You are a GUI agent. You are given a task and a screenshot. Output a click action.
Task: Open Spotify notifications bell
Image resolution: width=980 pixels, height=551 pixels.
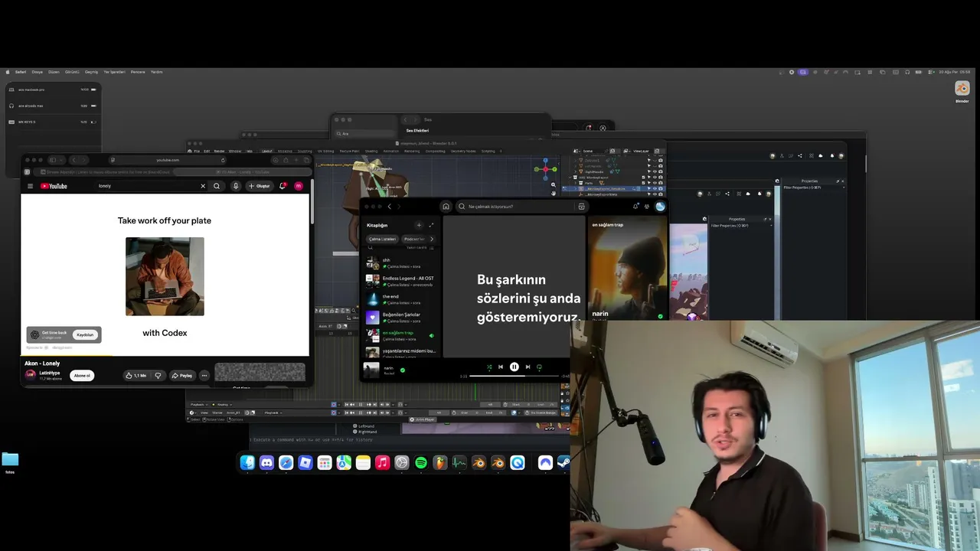635,207
